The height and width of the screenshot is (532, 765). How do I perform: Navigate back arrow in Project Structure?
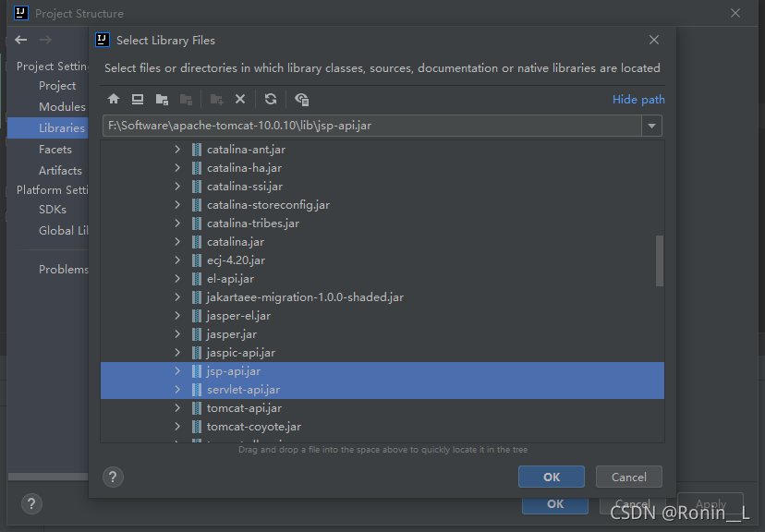tap(21, 40)
